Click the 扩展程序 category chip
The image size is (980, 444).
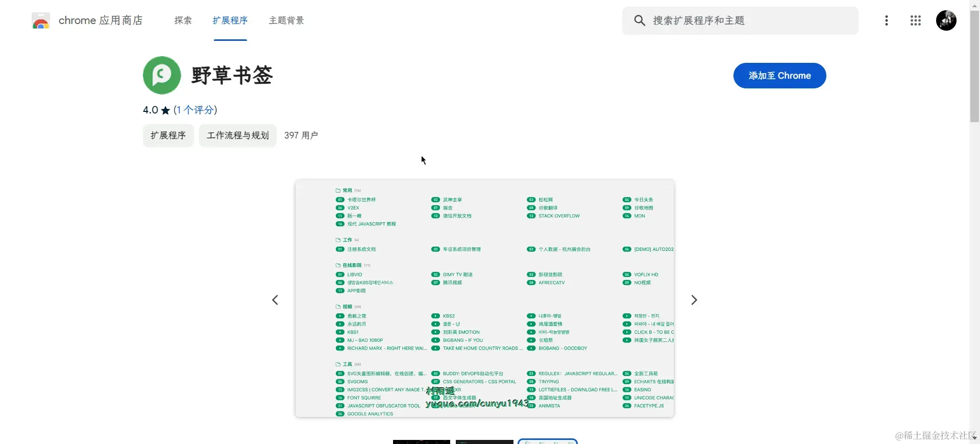pos(168,135)
